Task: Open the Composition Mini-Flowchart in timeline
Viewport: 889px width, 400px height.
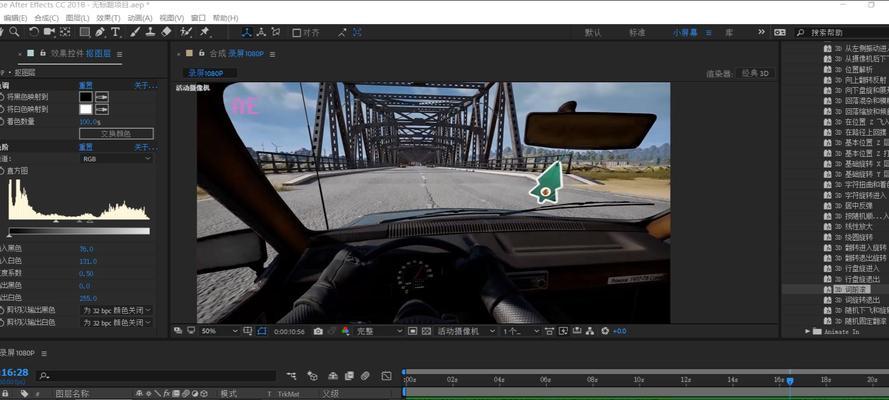Action: tap(291, 376)
